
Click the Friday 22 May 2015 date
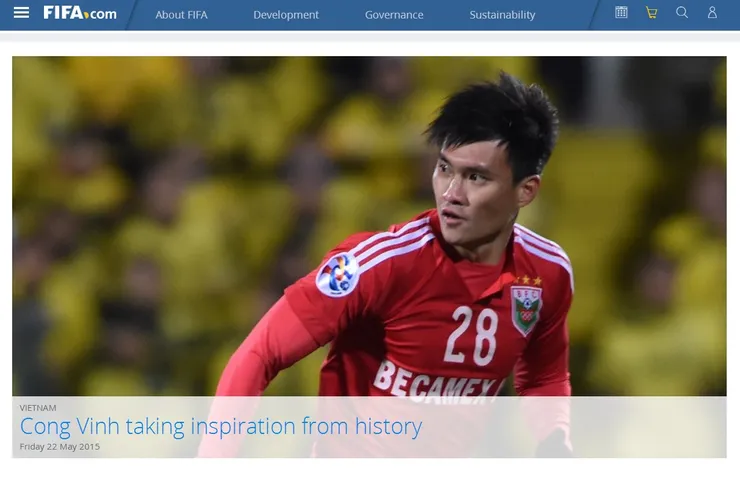pyautogui.click(x=59, y=447)
